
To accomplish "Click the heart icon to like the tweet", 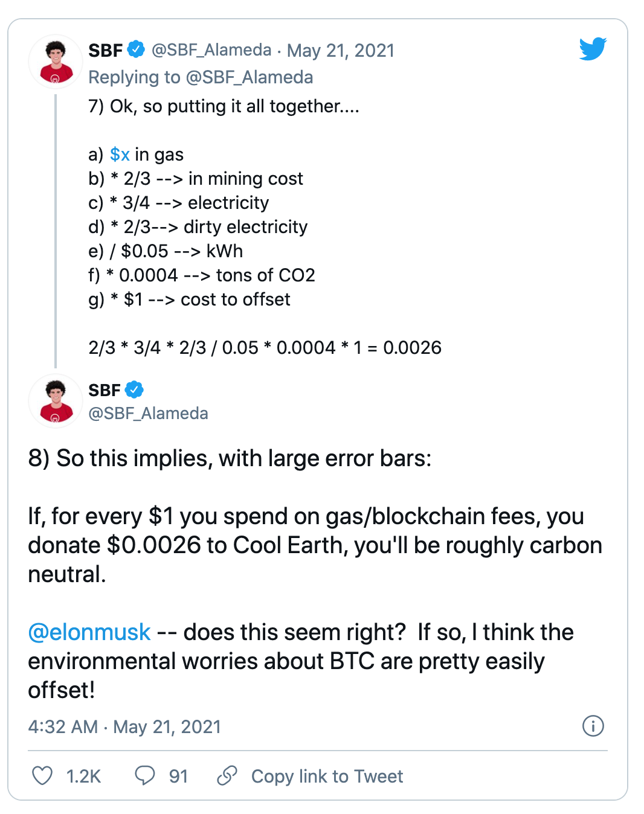I will coord(44,776).
